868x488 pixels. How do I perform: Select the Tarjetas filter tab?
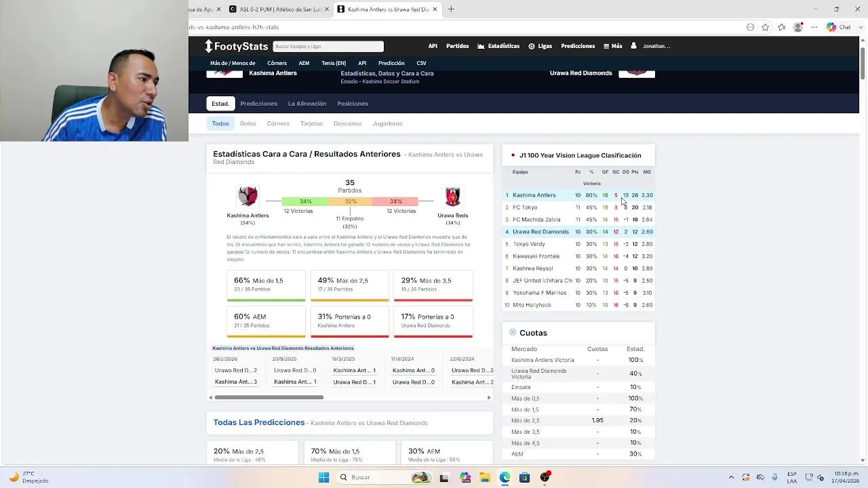(311, 123)
